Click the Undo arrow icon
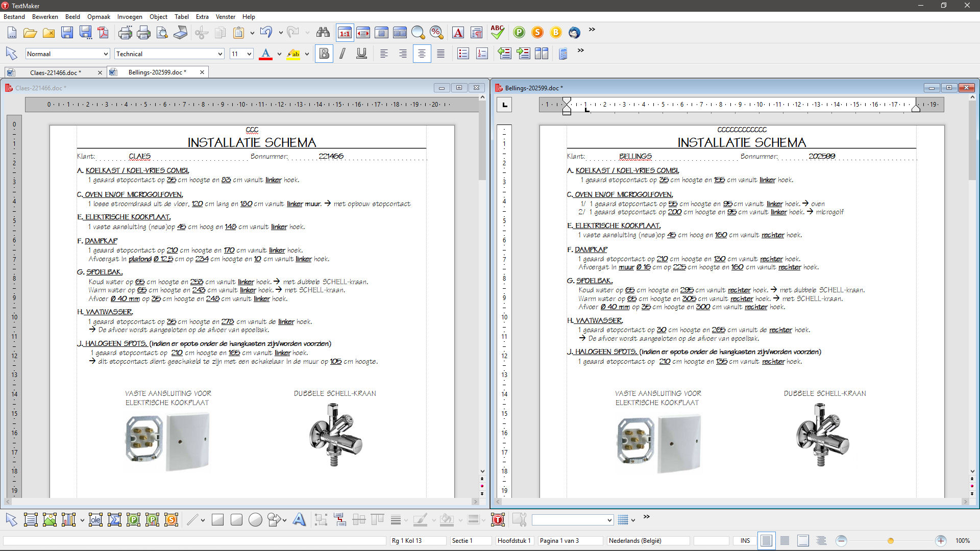The width and height of the screenshot is (980, 551). click(266, 32)
